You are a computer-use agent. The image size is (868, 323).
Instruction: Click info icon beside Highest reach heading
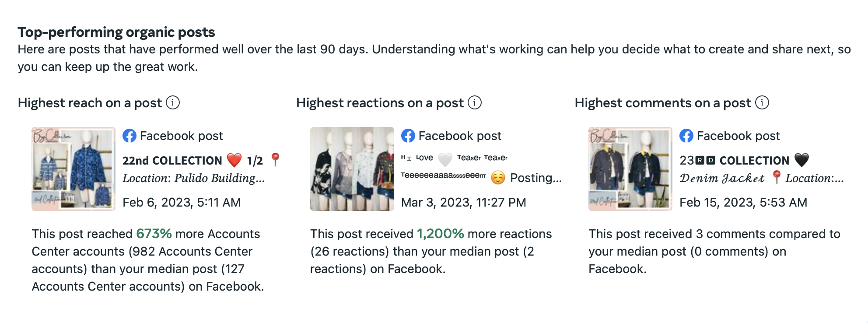[173, 103]
